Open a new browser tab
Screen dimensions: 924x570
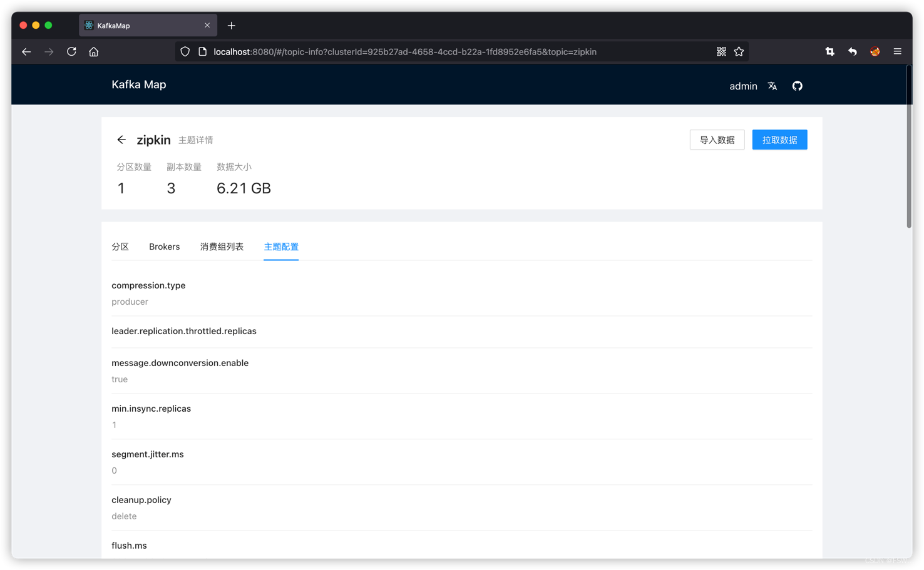(x=232, y=26)
